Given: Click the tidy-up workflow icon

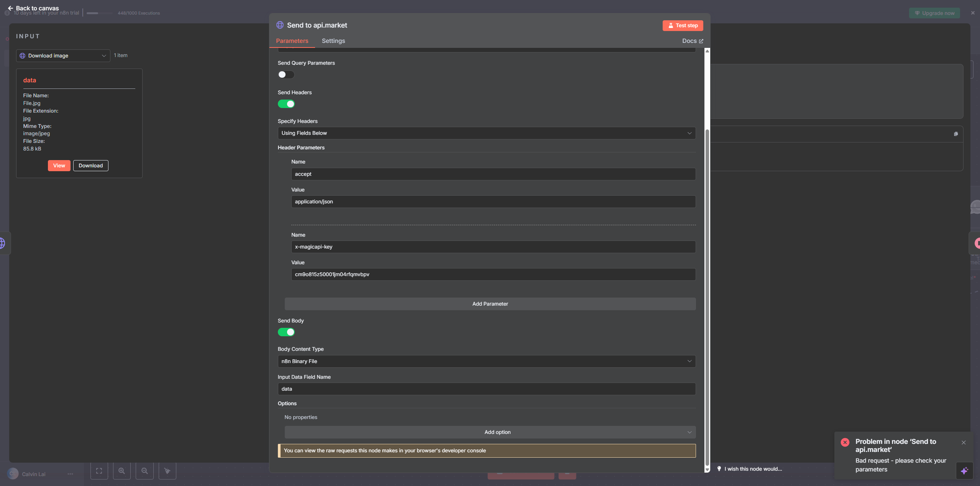Looking at the screenshot, I should 167,471.
